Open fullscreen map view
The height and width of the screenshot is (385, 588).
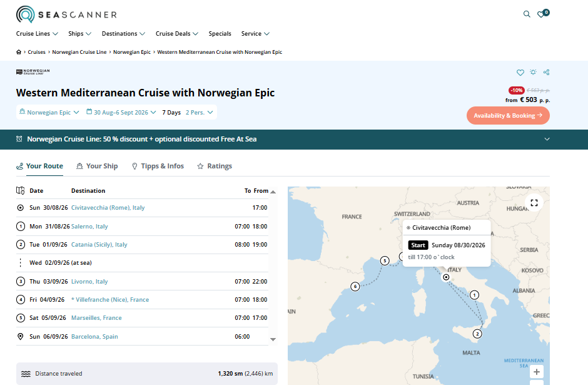click(534, 203)
